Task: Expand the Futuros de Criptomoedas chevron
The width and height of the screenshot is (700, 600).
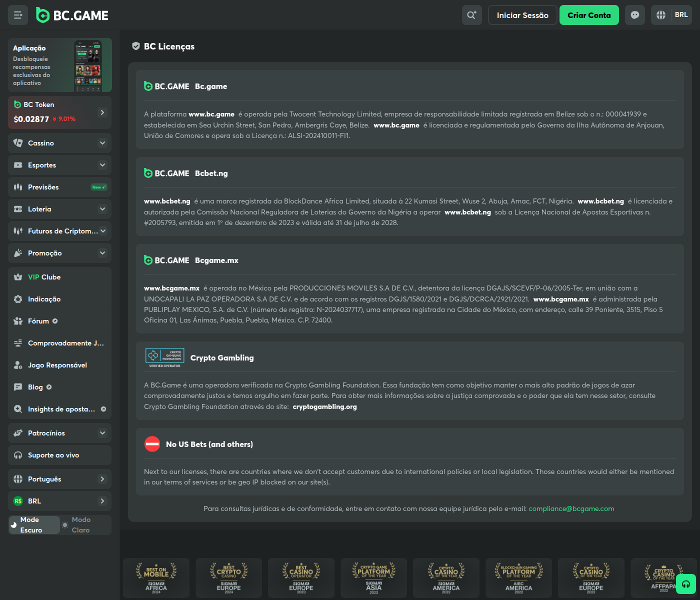Action: (x=103, y=231)
